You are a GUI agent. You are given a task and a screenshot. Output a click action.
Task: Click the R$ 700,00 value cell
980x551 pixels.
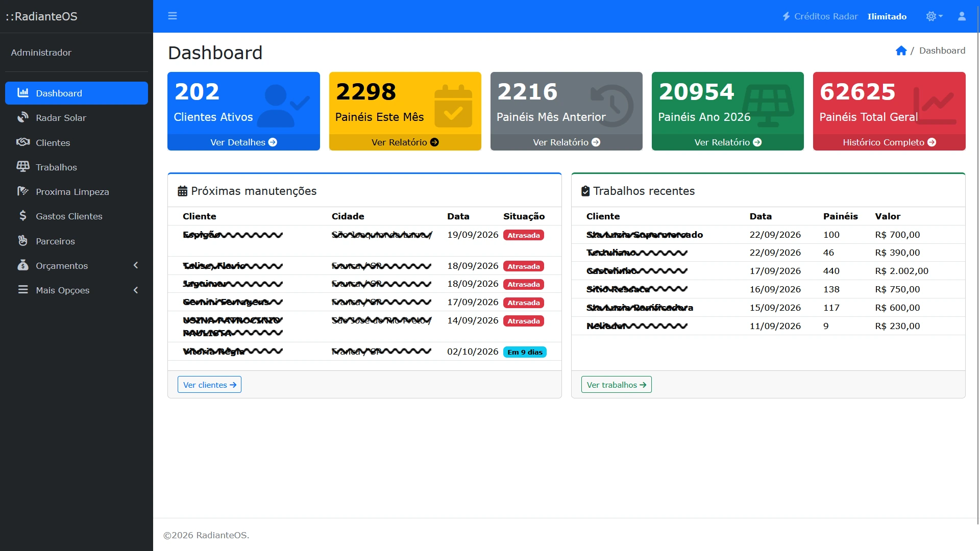pyautogui.click(x=897, y=235)
